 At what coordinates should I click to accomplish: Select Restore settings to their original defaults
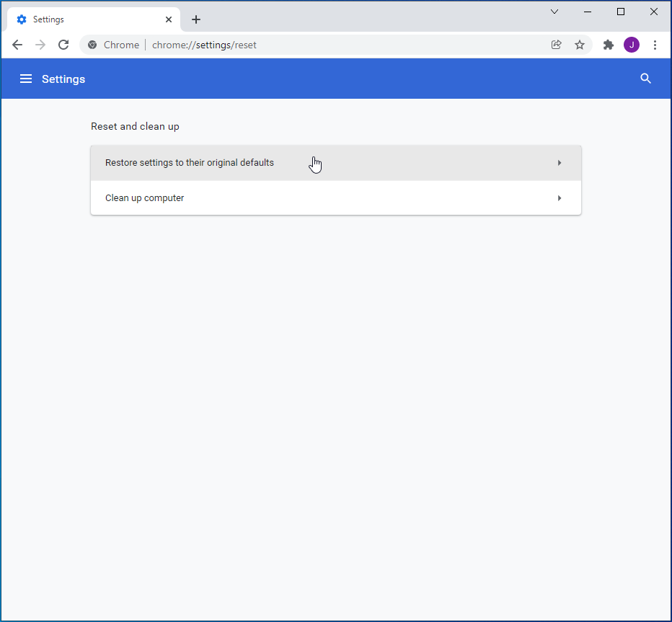pos(190,162)
